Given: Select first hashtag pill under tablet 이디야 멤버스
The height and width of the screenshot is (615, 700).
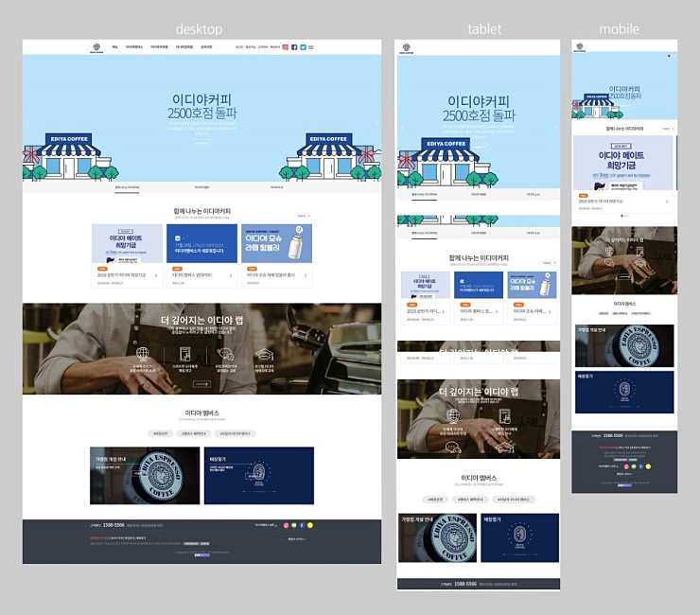Looking at the screenshot, I should click(x=435, y=500).
